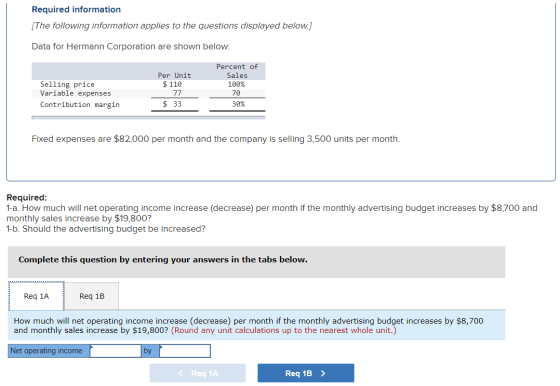The image size is (560, 386).
Task: Click the $110 per unit value
Action: pos(172,84)
